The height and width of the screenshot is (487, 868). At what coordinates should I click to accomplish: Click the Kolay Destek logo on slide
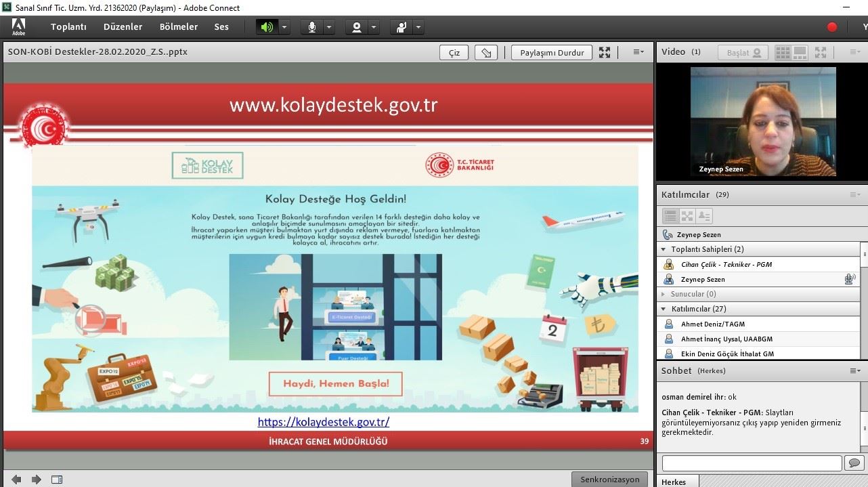tap(207, 165)
